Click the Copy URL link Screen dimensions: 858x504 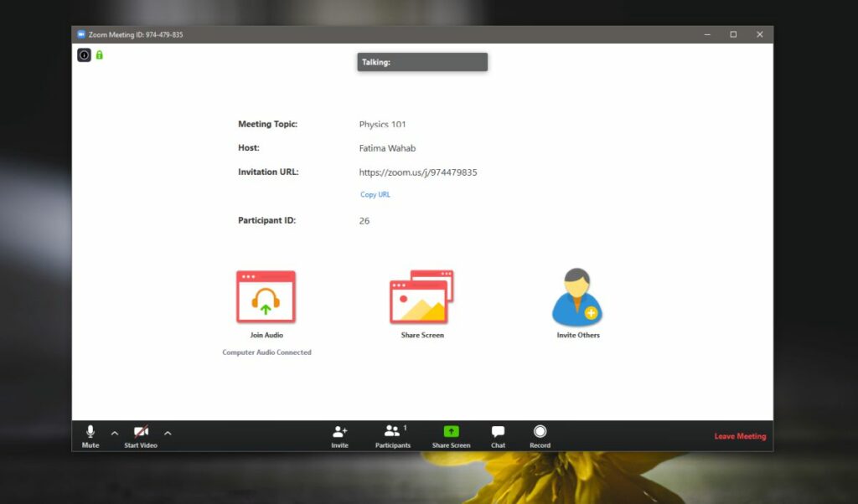375,193
